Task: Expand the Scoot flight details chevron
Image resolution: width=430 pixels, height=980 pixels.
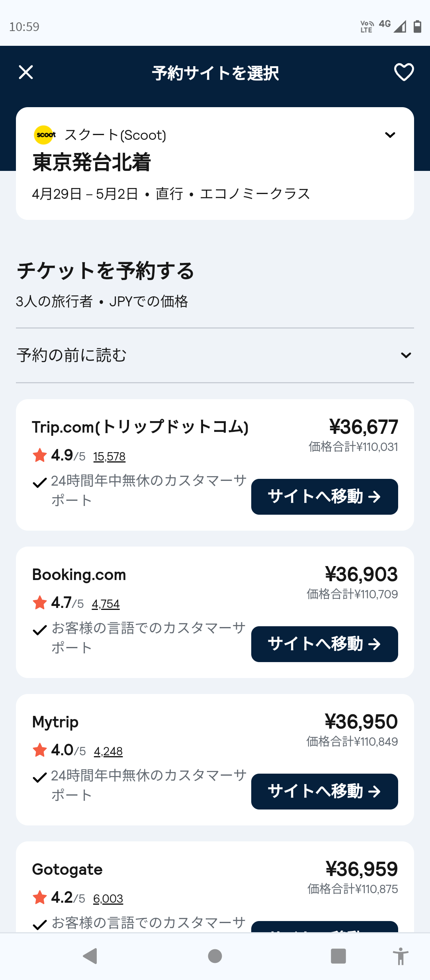Action: click(x=390, y=135)
